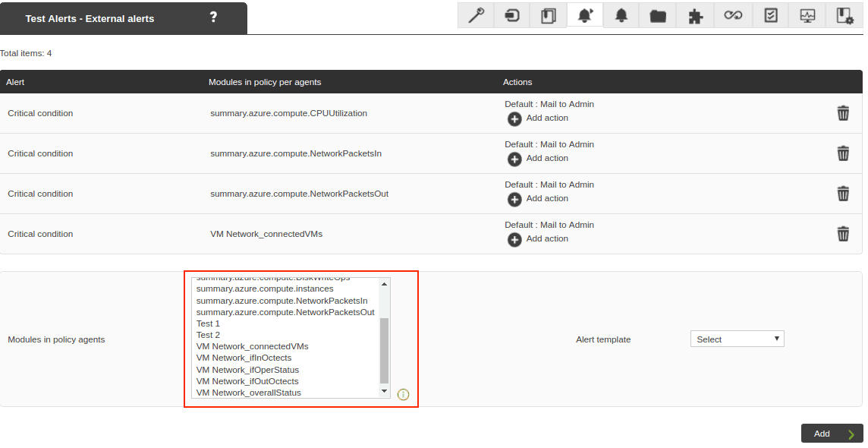The width and height of the screenshot is (868, 448).
Task: Click Default : Mail to Admin for NetworkPacketsIn
Action: (x=549, y=144)
